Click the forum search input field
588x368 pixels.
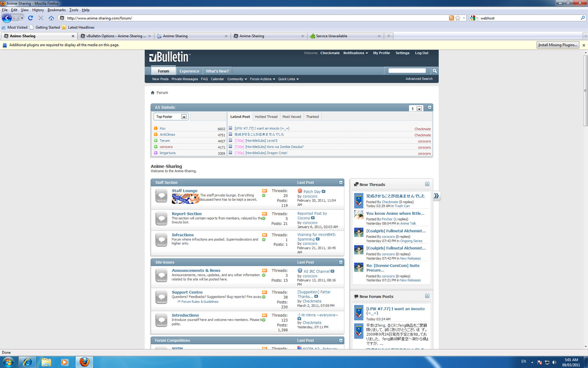pyautogui.click(x=407, y=71)
